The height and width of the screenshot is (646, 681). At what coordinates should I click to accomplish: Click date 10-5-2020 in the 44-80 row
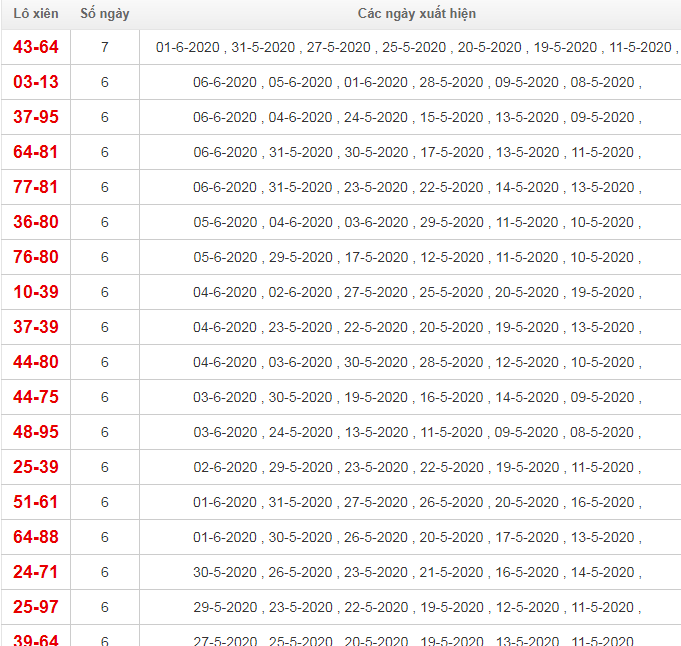[602, 362]
